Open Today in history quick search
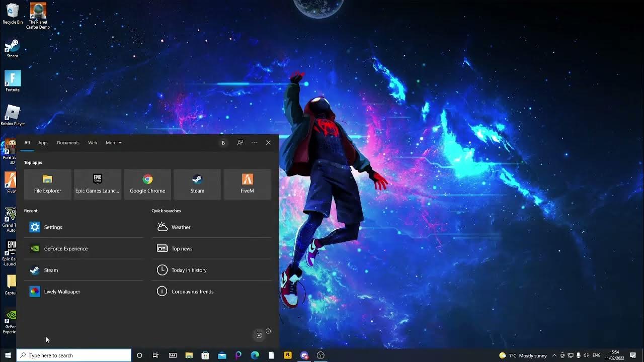Viewport: 644px width, 362px height. [211, 270]
